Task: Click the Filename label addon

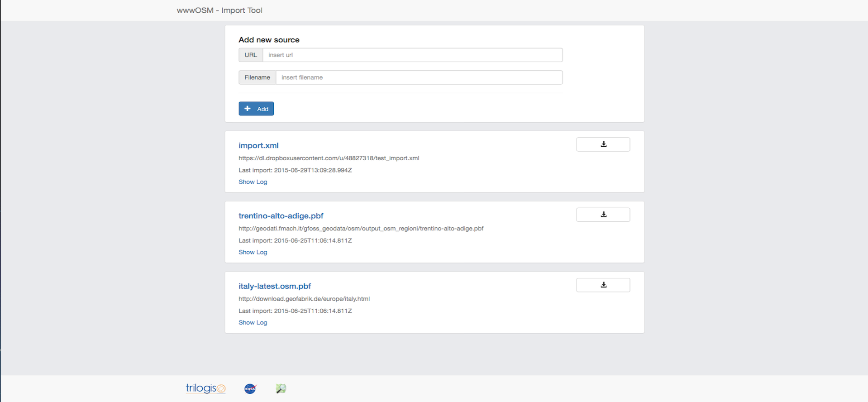Action: tap(257, 77)
